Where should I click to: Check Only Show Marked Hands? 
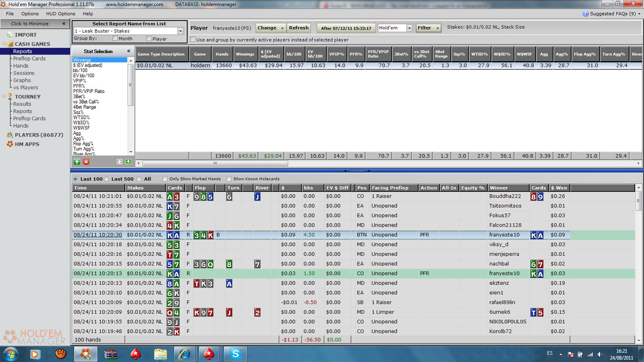[x=165, y=179]
